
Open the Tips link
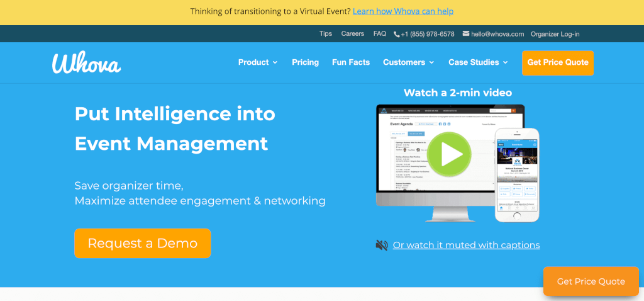(326, 34)
